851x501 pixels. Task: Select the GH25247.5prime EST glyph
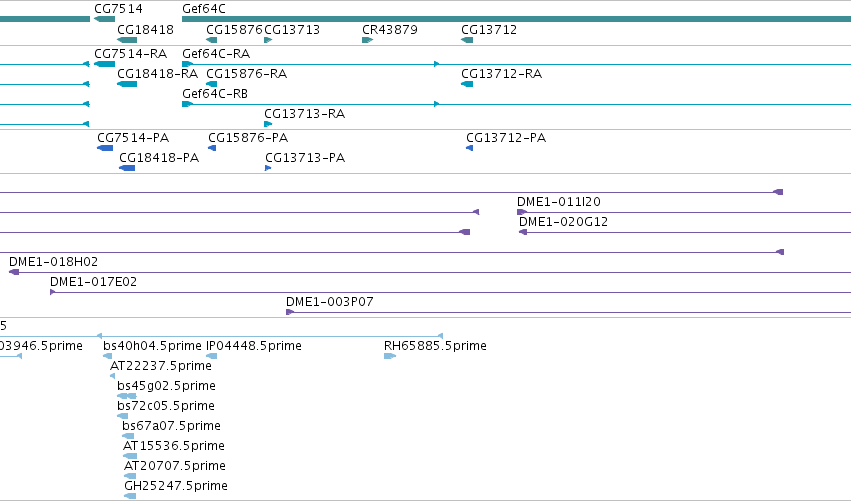pos(130,496)
